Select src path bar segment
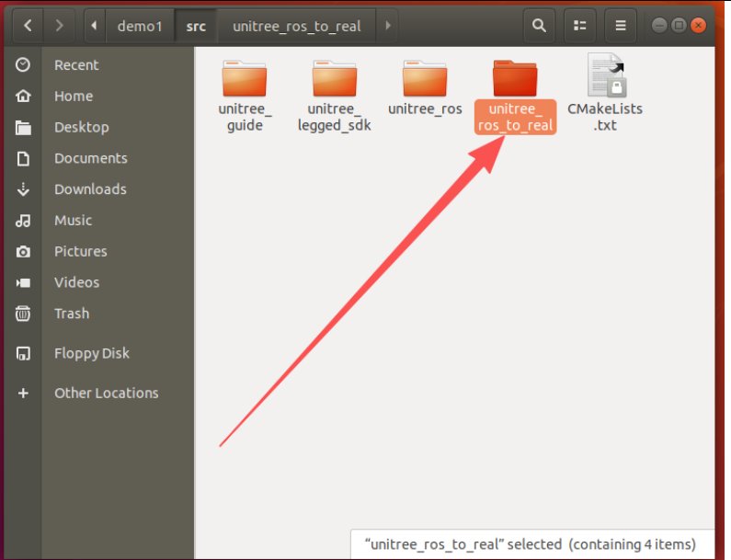The height and width of the screenshot is (560, 731). (x=195, y=26)
